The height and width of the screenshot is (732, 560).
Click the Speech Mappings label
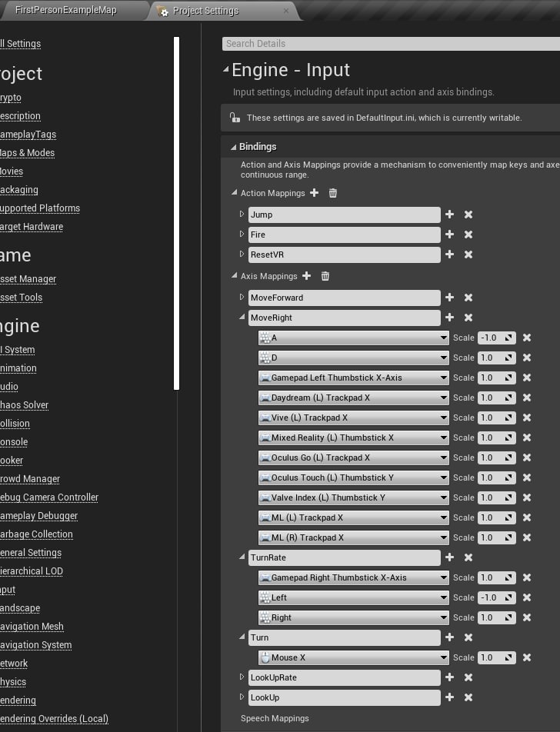tap(275, 718)
